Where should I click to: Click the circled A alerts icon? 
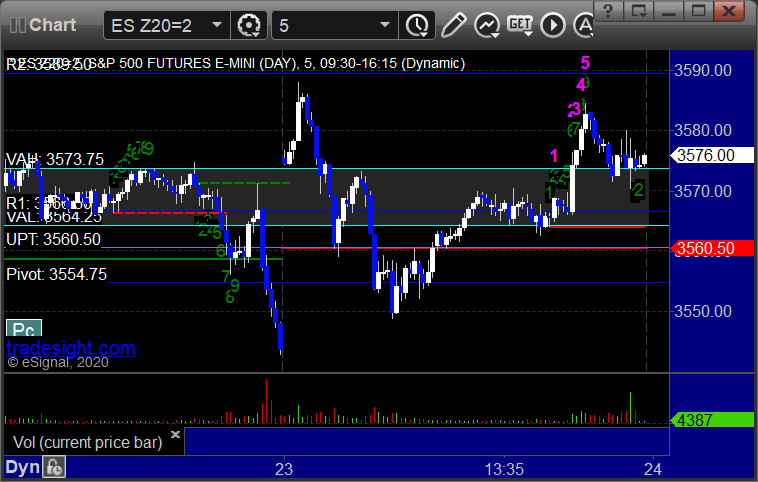(x=584, y=25)
